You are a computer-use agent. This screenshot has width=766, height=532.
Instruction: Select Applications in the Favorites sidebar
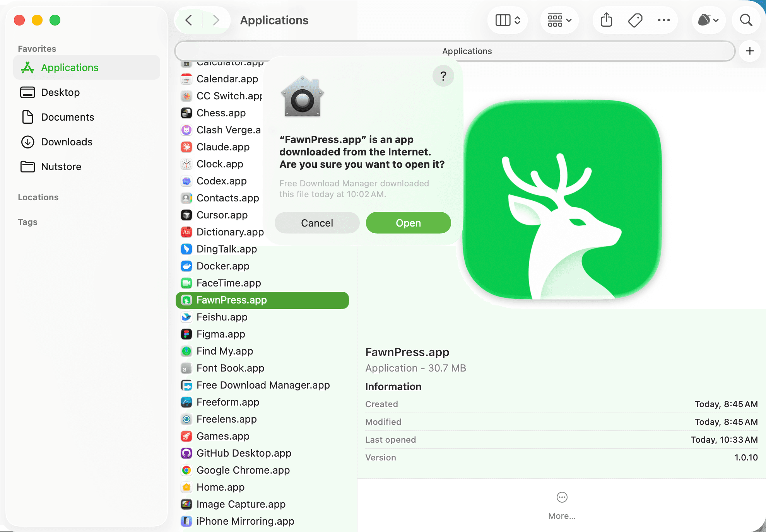tap(87, 68)
